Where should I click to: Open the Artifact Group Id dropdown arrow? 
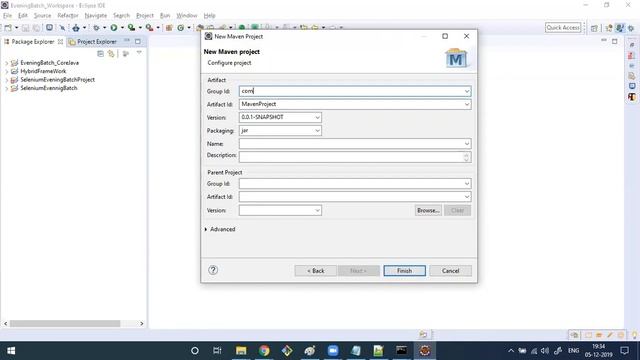(x=467, y=91)
